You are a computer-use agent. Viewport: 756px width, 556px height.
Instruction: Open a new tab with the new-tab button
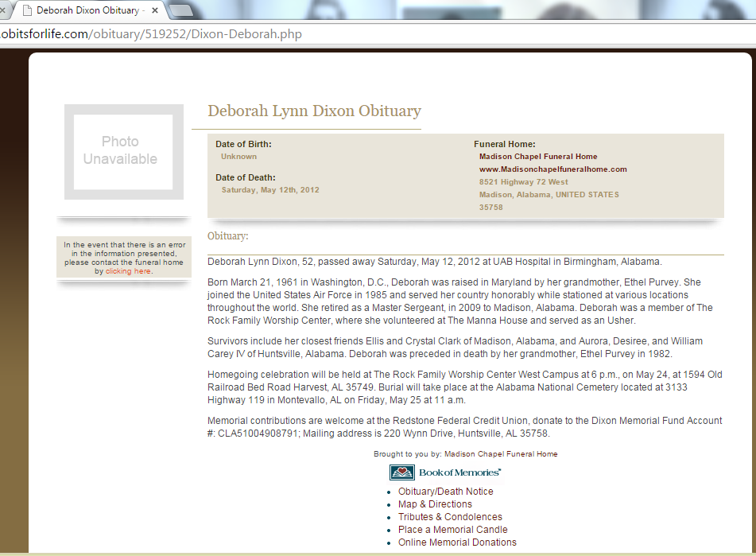click(181, 10)
